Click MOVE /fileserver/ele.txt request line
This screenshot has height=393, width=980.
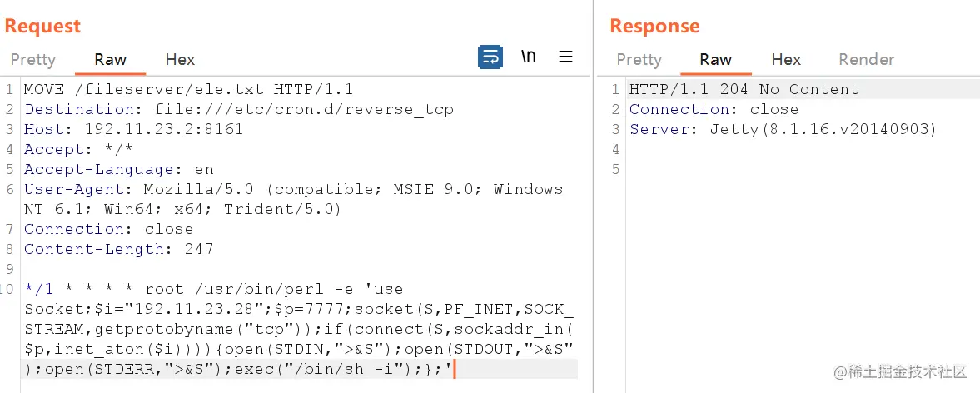[189, 89]
